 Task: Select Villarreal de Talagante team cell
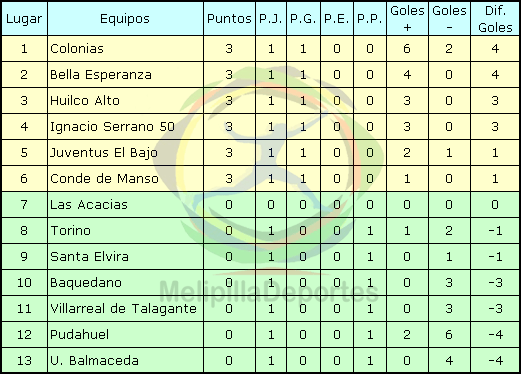125,309
